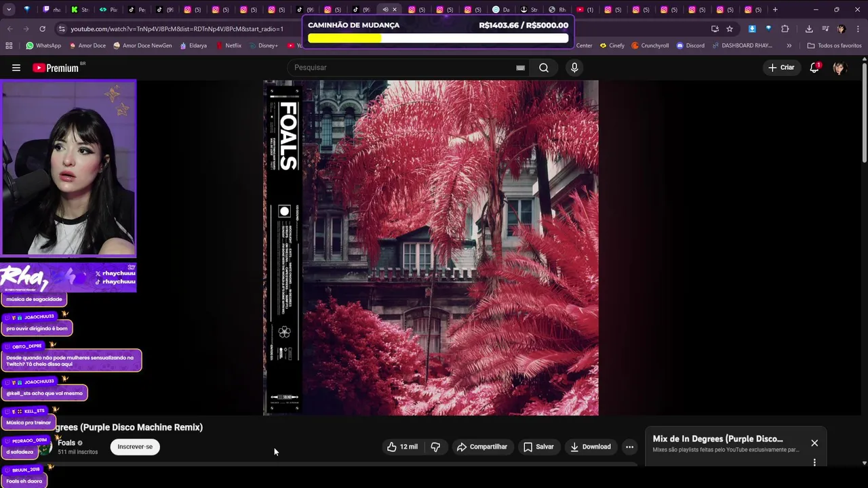The image size is (868, 488).
Task: Open the YouTube hamburger guide menu
Action: (x=16, y=68)
